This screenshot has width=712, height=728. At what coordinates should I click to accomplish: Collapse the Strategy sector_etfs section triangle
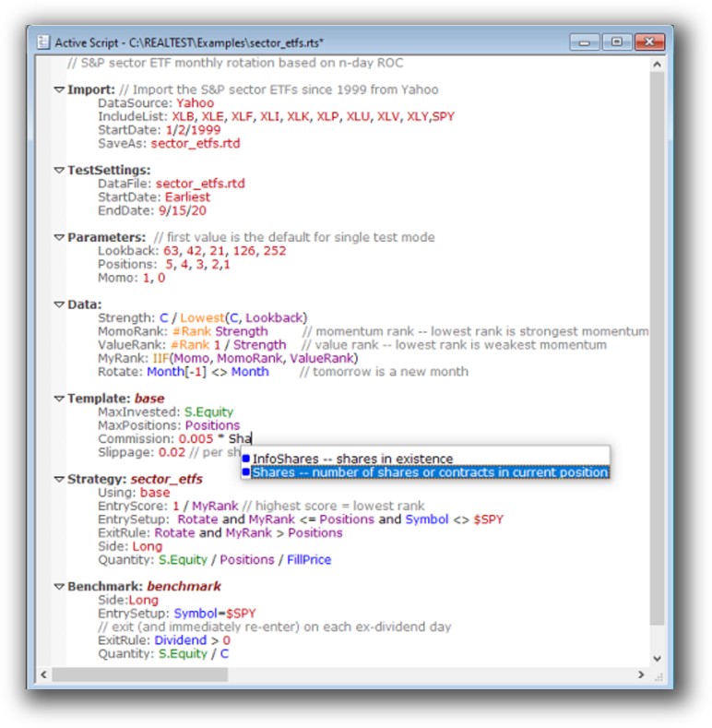tap(59, 479)
